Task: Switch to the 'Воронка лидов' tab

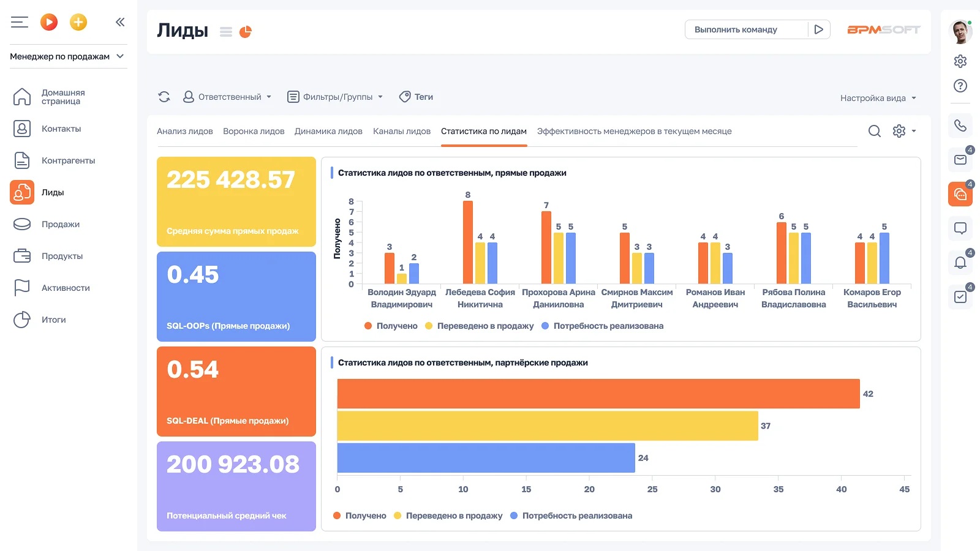Action: click(254, 131)
